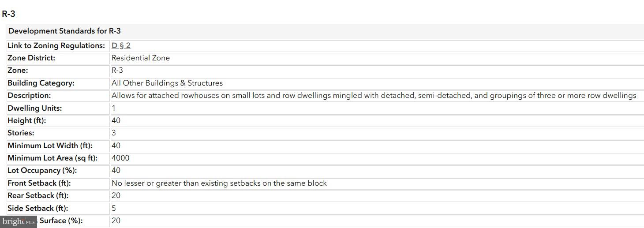644x228 pixels.
Task: Click the Minimum Lot Width label
Action: [50, 146]
